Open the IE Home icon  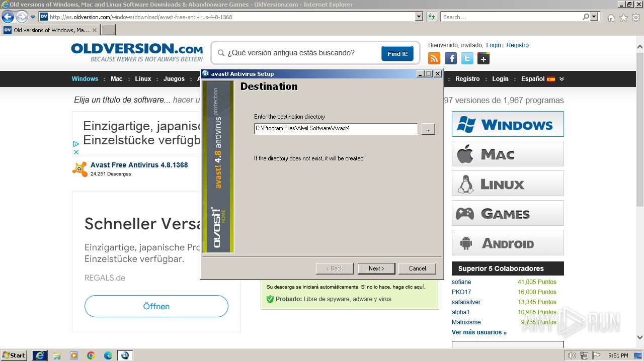[611, 18]
